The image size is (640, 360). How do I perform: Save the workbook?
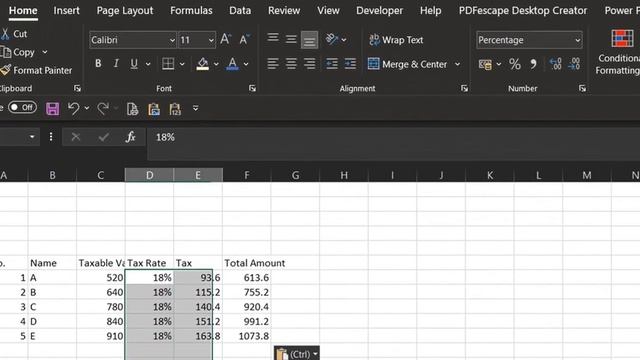coord(52,109)
